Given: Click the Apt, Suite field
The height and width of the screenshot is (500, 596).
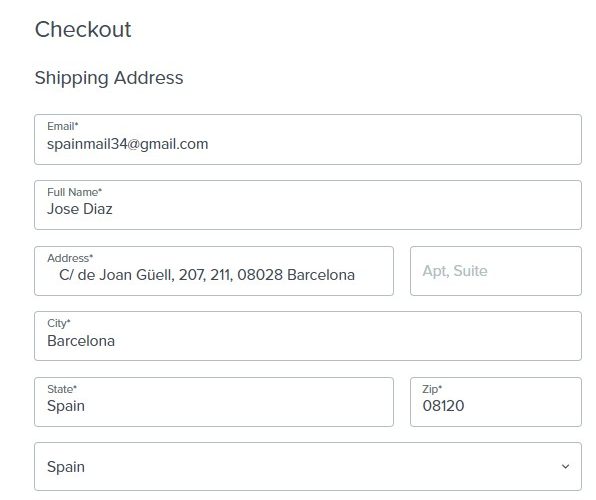Looking at the screenshot, I should 496,271.
